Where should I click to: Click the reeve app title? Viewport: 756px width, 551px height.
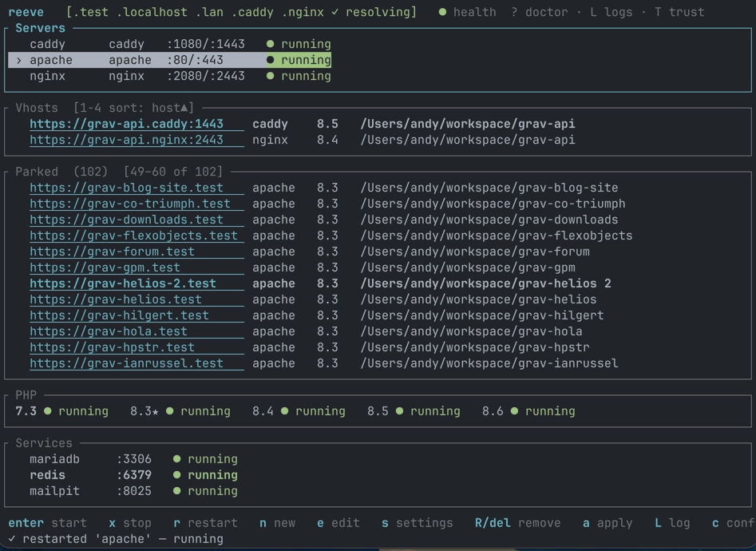click(26, 12)
